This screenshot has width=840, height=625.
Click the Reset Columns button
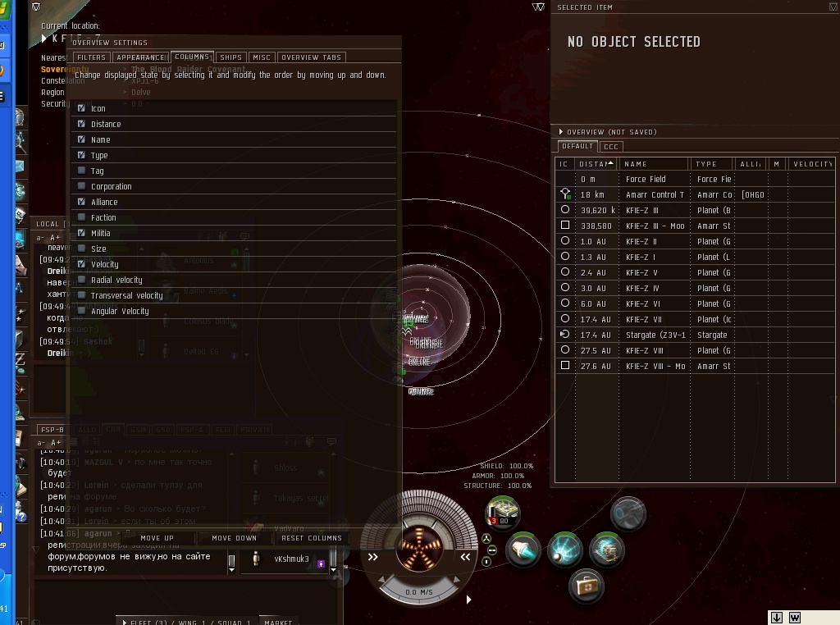312,538
